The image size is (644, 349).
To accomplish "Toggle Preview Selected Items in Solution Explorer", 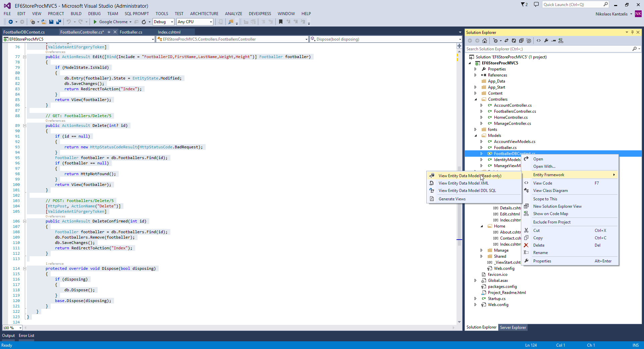I will click(x=553, y=41).
